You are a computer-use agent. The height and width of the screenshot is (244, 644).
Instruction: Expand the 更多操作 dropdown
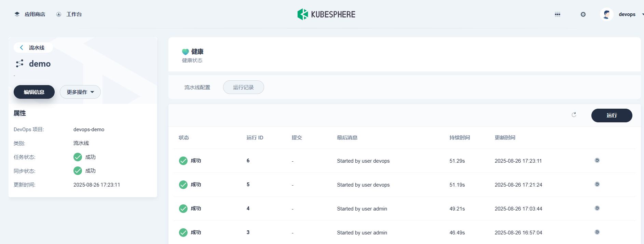point(80,92)
